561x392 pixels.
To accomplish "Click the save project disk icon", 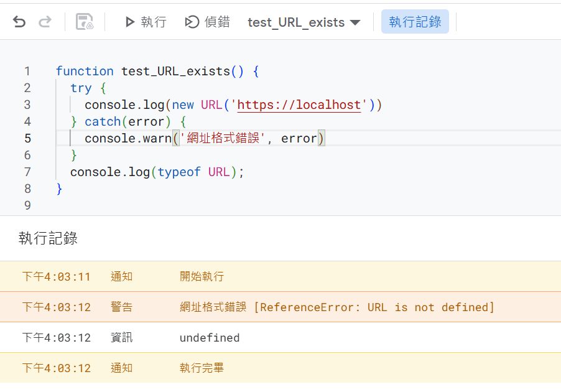I will tap(85, 22).
